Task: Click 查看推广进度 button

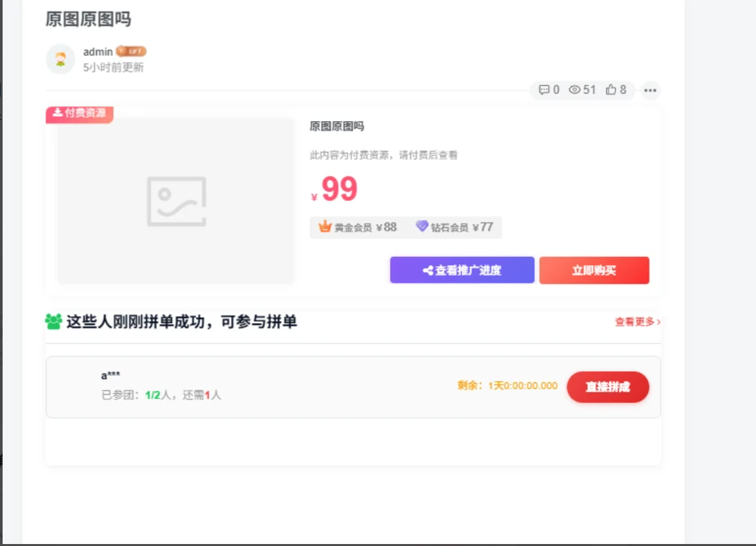Action: (462, 270)
